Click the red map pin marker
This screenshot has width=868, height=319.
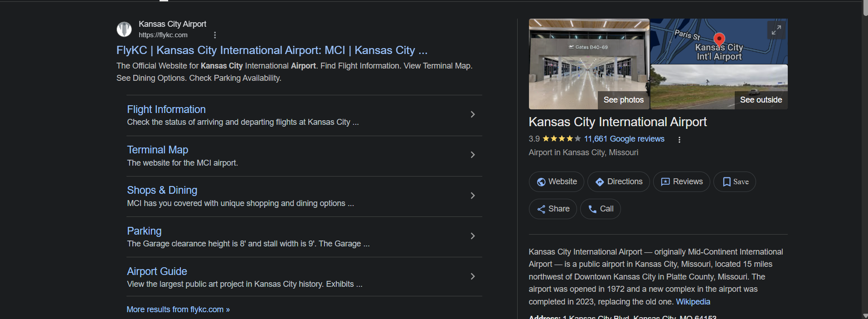click(x=719, y=40)
